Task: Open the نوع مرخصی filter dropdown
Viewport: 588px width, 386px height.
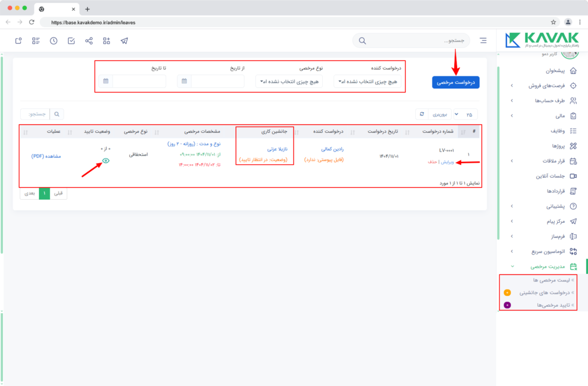Action: click(289, 82)
